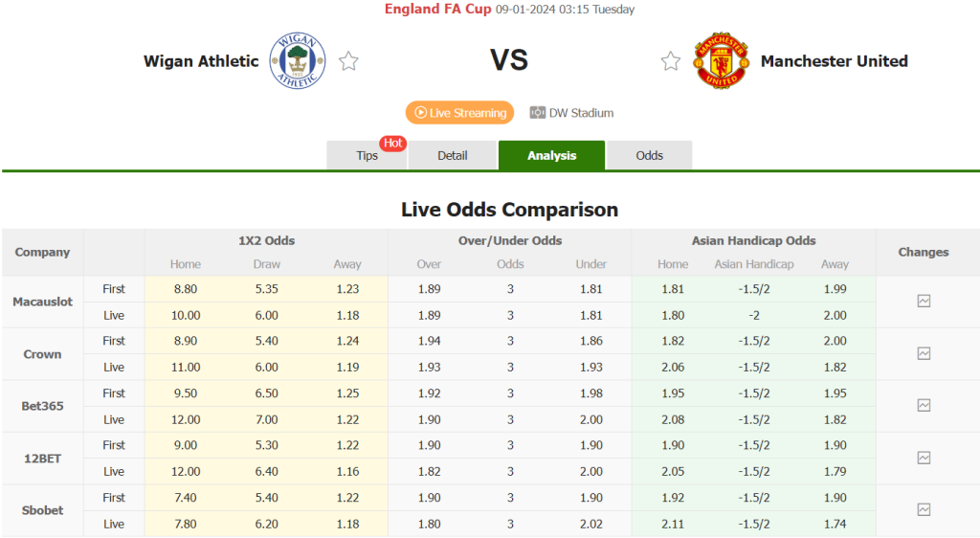Open Crown odds changes chart icon

924,353
